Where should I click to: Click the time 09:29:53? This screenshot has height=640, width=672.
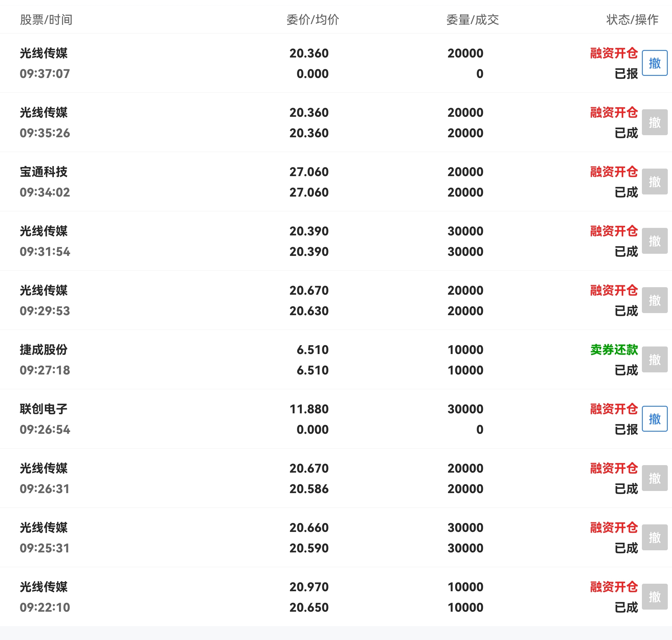pyautogui.click(x=45, y=311)
